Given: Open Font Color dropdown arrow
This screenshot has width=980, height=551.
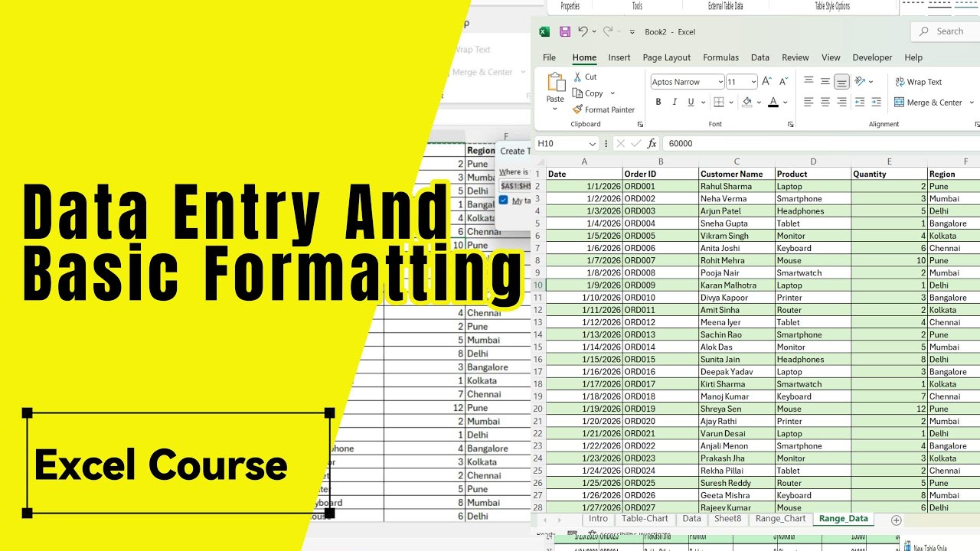Looking at the screenshot, I should 786,103.
